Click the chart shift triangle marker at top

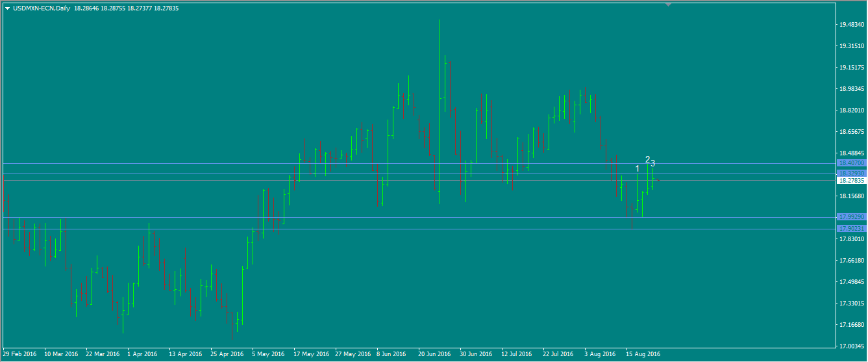point(669,5)
